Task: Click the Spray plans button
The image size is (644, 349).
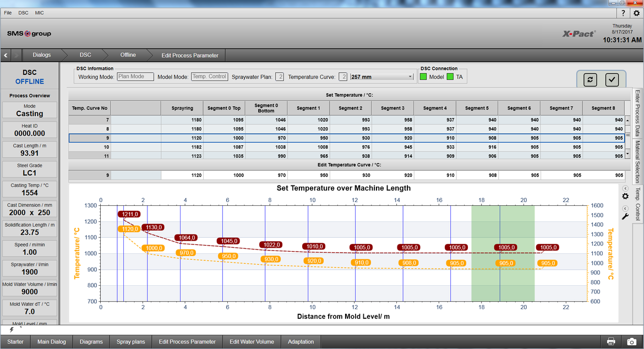Action: (130, 342)
